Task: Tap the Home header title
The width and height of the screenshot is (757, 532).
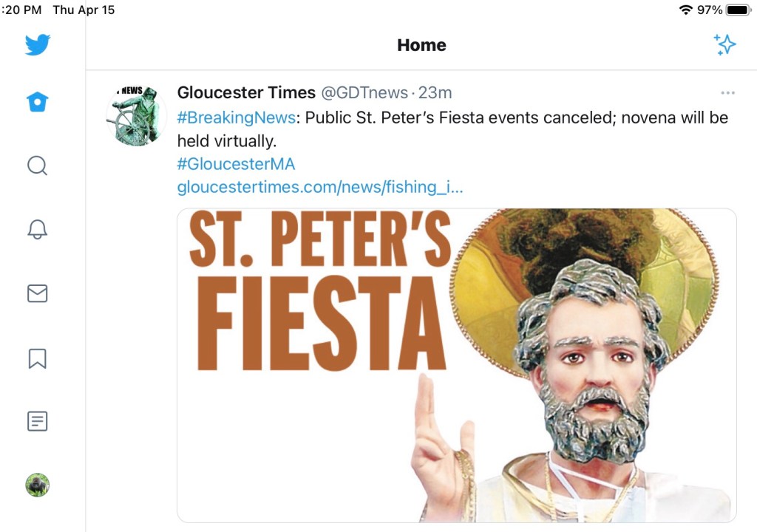Action: click(x=421, y=45)
